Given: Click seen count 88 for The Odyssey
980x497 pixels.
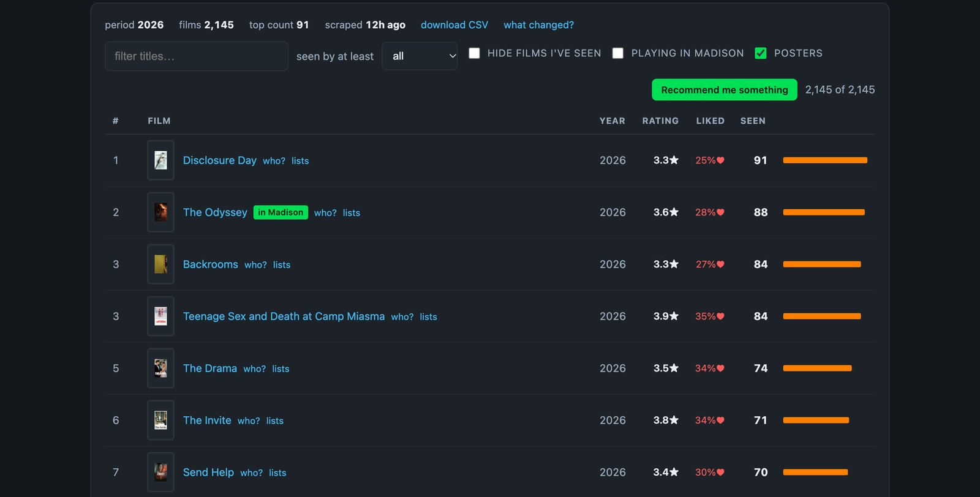Looking at the screenshot, I should pos(761,212).
